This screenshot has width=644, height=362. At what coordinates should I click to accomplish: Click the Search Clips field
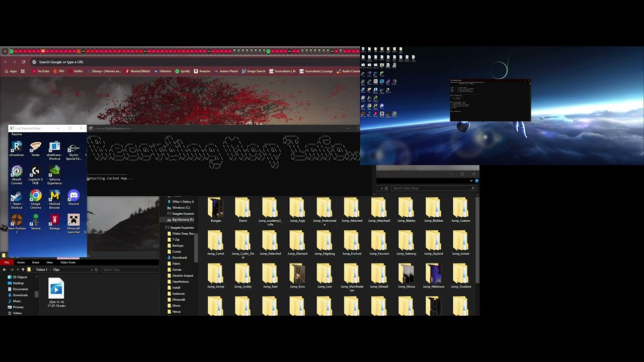(x=130, y=270)
